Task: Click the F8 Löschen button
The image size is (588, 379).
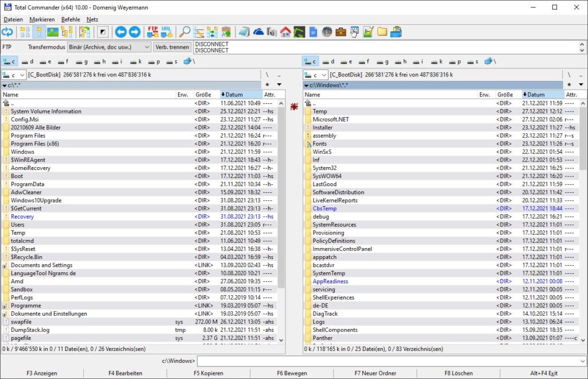Action: coord(459,373)
